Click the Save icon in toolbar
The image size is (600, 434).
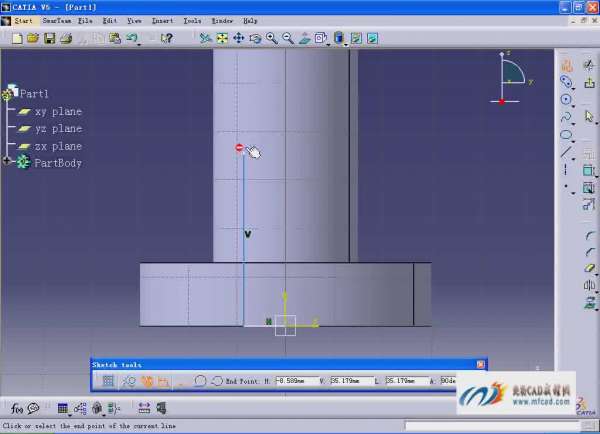click(49, 38)
